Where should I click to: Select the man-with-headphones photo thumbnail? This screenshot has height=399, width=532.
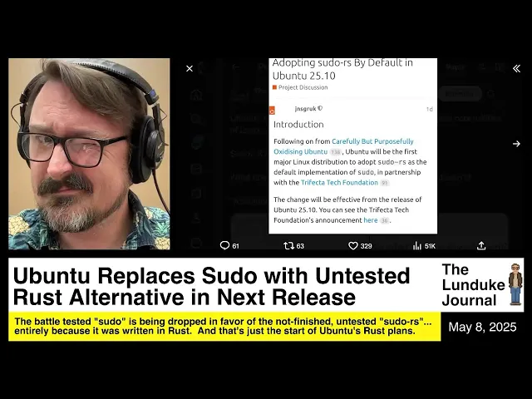click(89, 154)
